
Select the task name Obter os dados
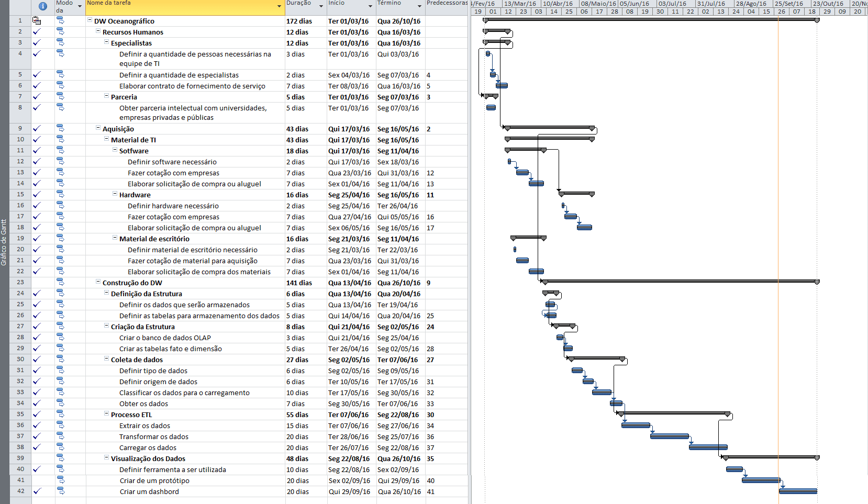click(143, 404)
